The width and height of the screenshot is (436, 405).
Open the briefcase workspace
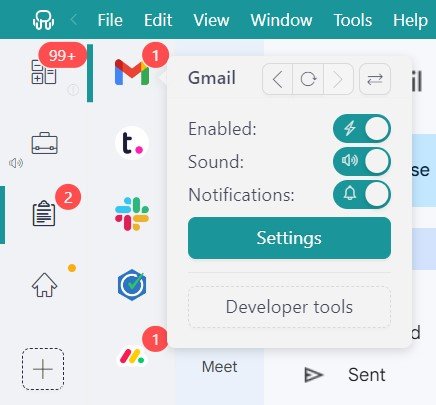45,143
